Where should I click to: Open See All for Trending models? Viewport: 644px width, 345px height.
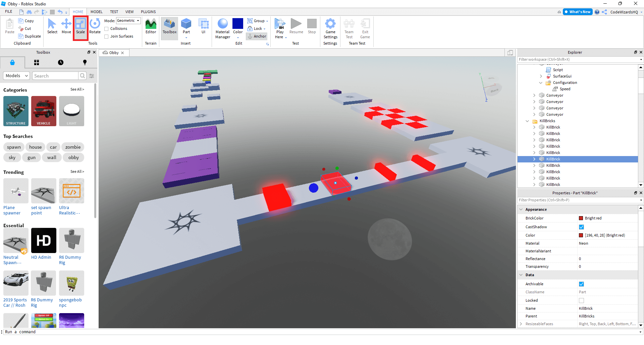point(77,171)
